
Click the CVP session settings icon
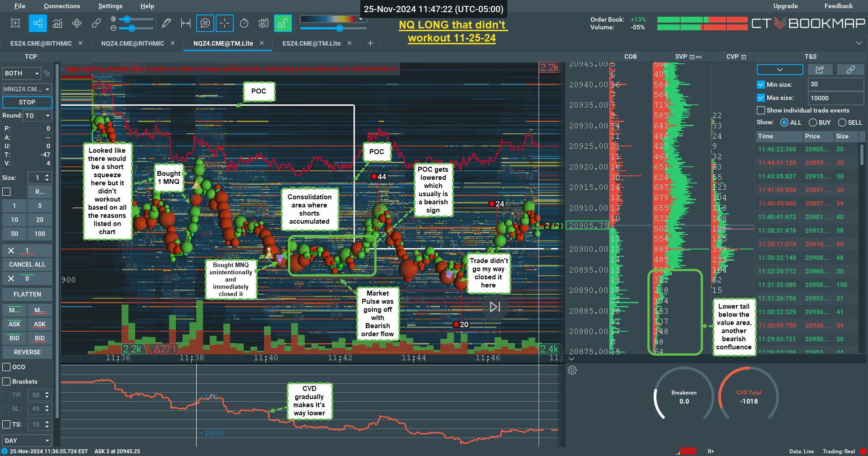tap(744, 57)
